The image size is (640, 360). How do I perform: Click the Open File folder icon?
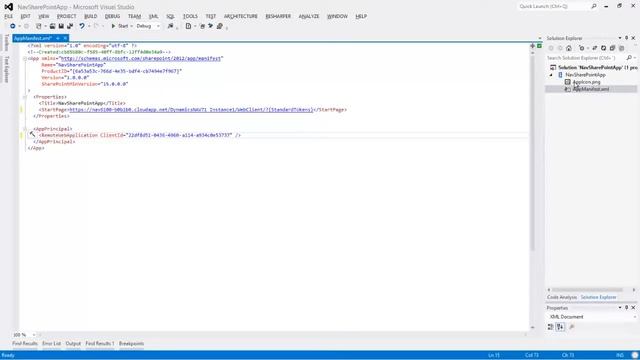tap(52, 26)
